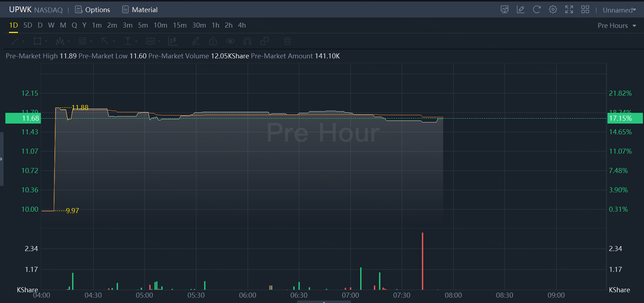The image size is (644, 303).
Task: Select the rectangle shape tool
Action: [x=37, y=41]
